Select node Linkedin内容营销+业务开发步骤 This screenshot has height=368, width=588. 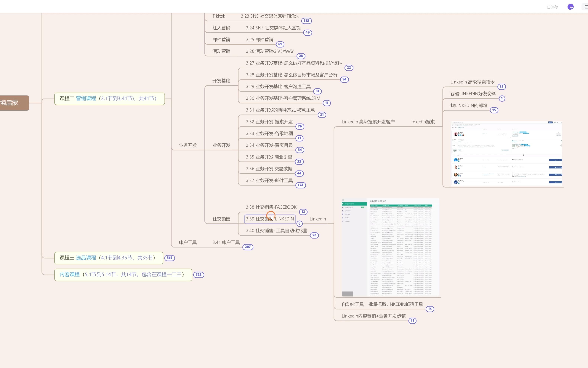(374, 316)
